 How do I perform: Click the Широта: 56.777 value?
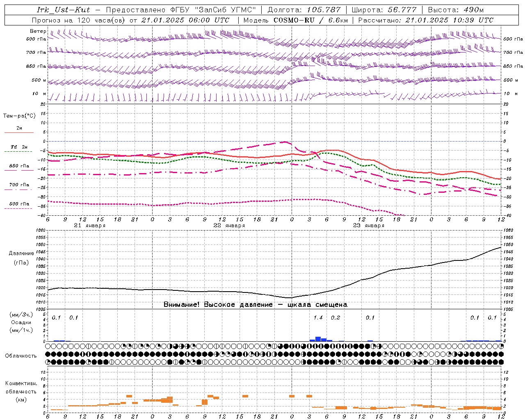(x=384, y=9)
